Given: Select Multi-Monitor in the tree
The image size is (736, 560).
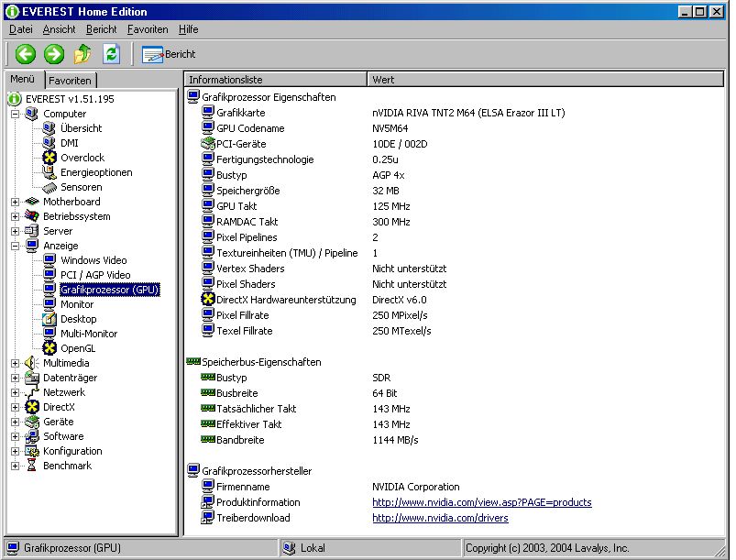Looking at the screenshot, I should pos(89,334).
